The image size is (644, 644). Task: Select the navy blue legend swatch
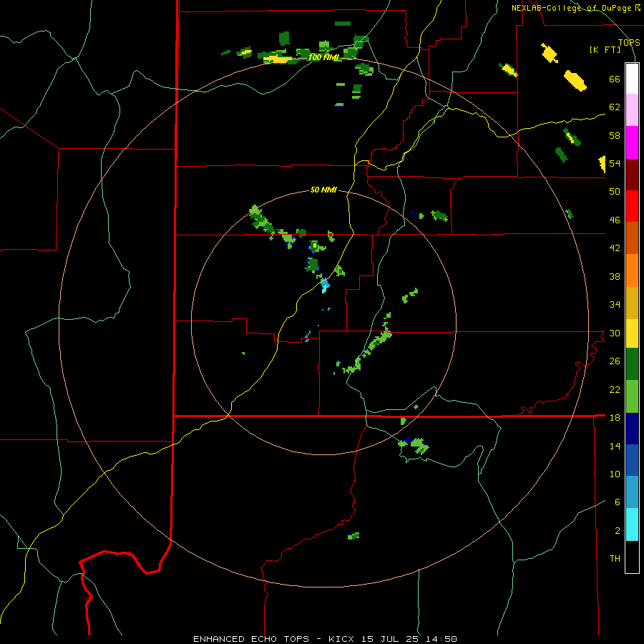coord(632,429)
